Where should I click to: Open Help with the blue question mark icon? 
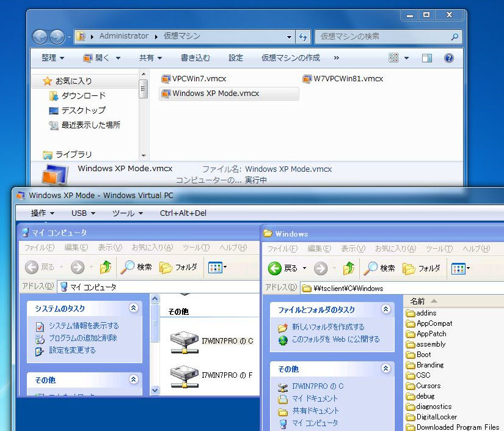coord(449,58)
